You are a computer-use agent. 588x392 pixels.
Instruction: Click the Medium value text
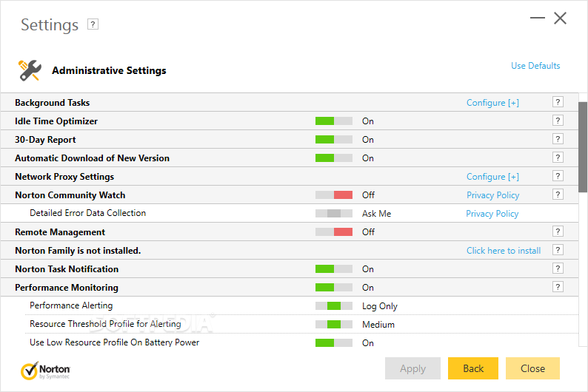pyautogui.click(x=378, y=325)
